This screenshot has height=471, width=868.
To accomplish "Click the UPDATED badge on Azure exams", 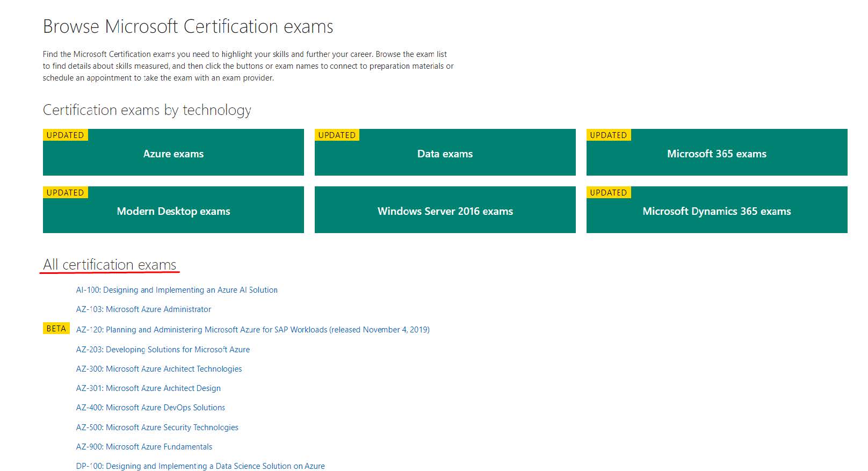I will tap(66, 135).
